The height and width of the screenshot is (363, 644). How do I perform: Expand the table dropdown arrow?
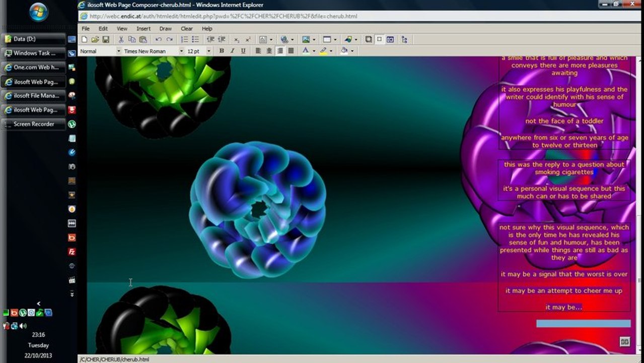point(335,39)
